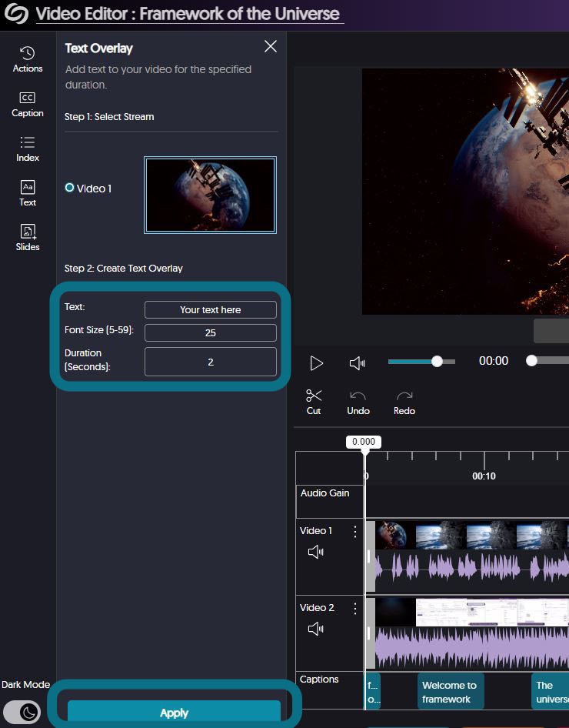Open the Actions history panel

click(28, 59)
